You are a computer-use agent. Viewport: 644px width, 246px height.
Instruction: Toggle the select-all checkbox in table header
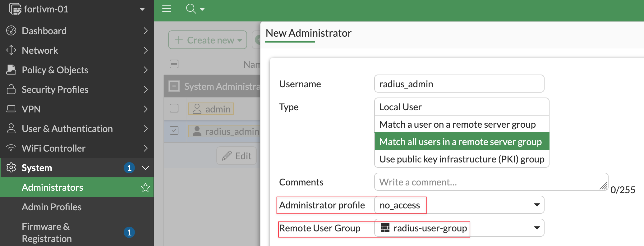[174, 64]
